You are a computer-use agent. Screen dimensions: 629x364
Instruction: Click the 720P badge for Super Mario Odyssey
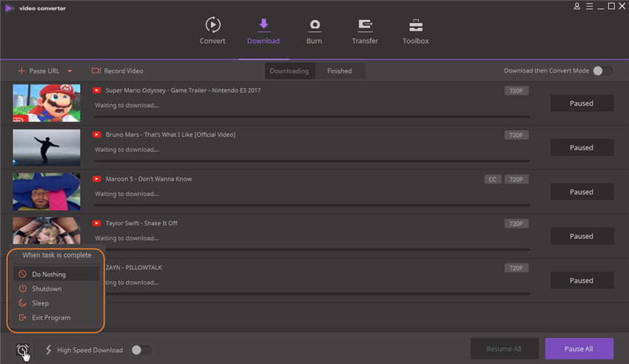[x=517, y=91]
